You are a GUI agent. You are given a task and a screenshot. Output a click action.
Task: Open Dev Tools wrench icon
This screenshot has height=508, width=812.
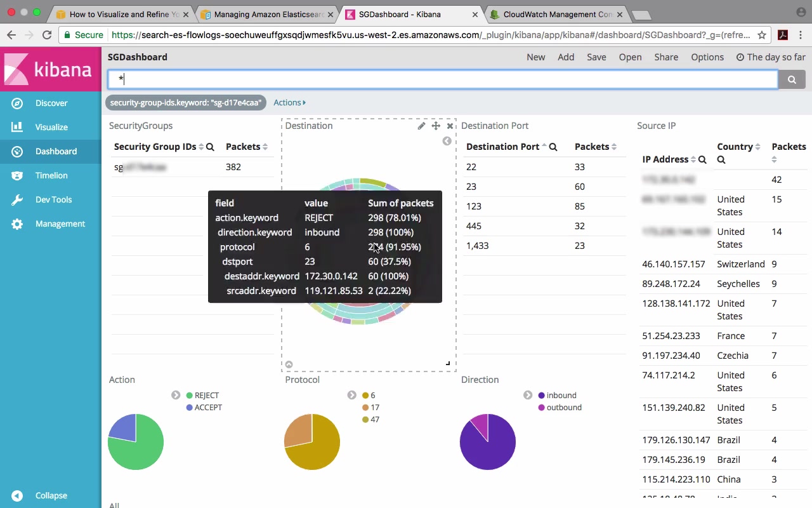17,199
